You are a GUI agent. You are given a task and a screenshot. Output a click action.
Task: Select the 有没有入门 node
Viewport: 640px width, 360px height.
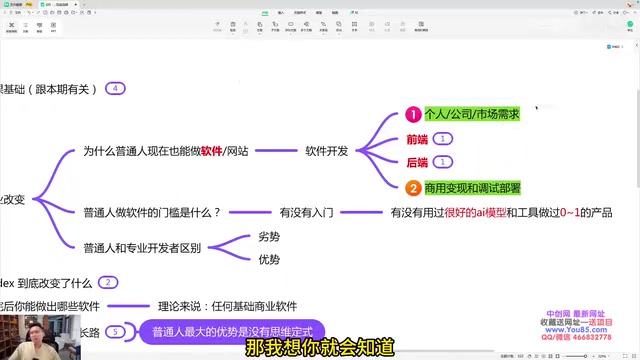[x=306, y=213]
